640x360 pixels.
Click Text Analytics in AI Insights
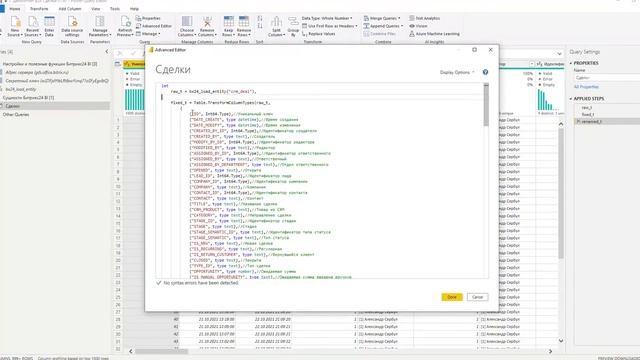(x=424, y=18)
